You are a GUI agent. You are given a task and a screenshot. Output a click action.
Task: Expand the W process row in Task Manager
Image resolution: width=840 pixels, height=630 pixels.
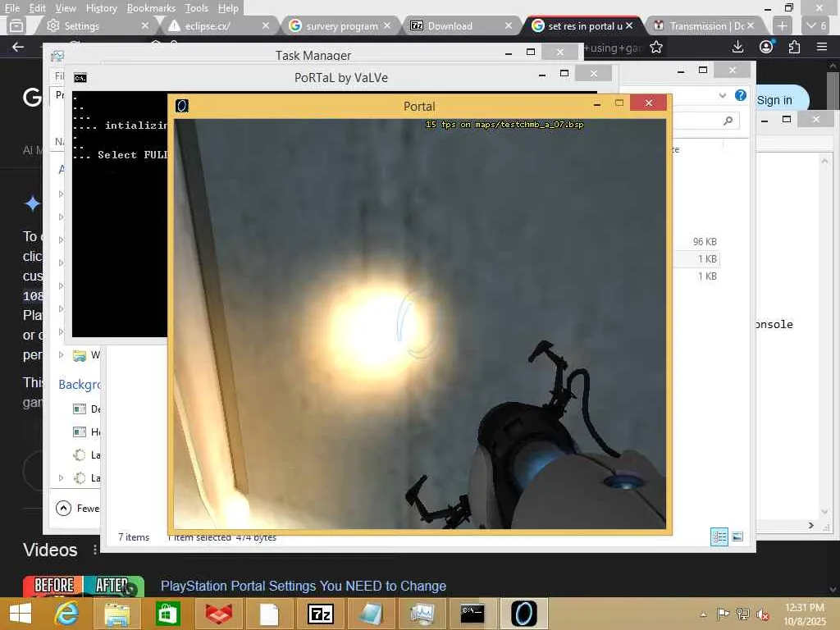tap(61, 354)
